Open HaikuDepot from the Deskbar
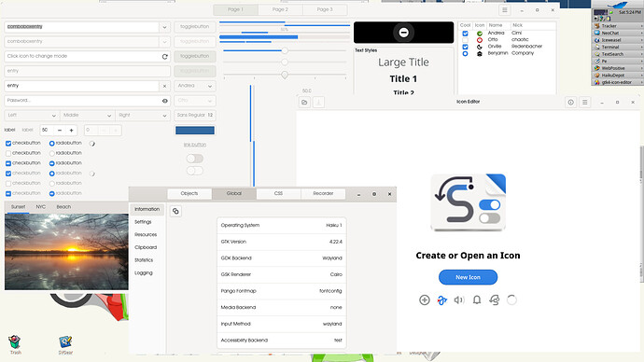Viewport: 644px width, 362px height. coord(617,76)
